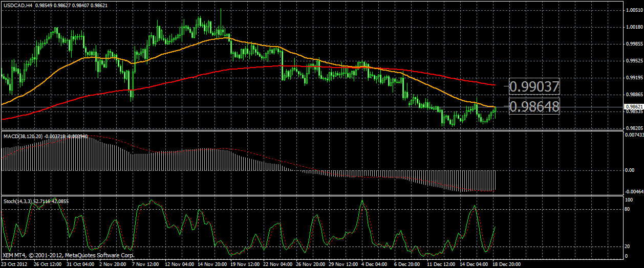This screenshot has width=644, height=268.
Task: Click the 19 Nov 12:00 time label
Action: coord(245,264)
